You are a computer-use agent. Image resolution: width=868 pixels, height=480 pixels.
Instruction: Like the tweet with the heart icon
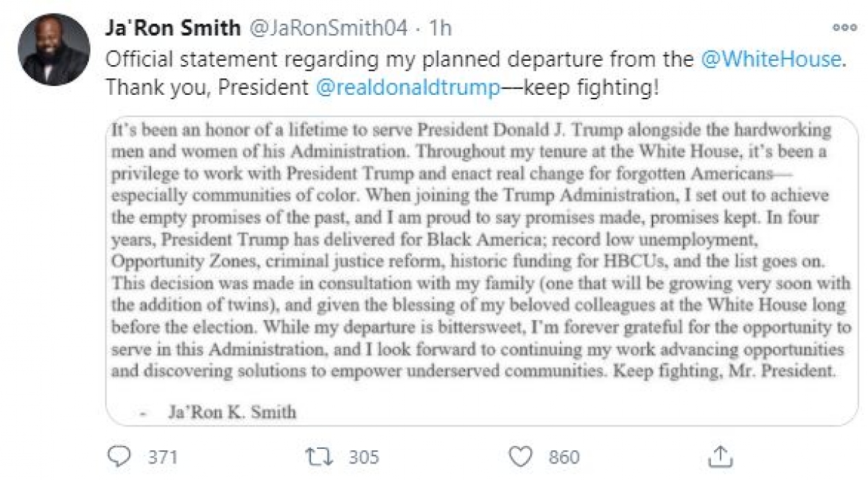521,457
